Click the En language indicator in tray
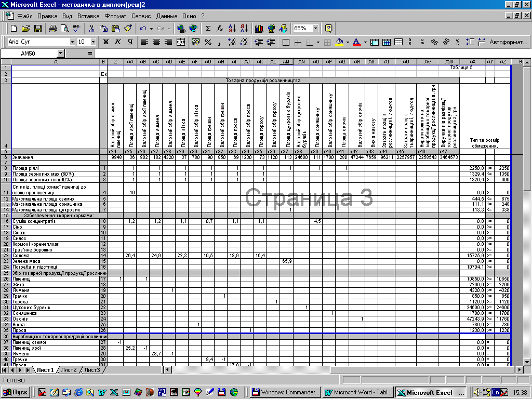This screenshot has height=399, width=532. coord(495,392)
